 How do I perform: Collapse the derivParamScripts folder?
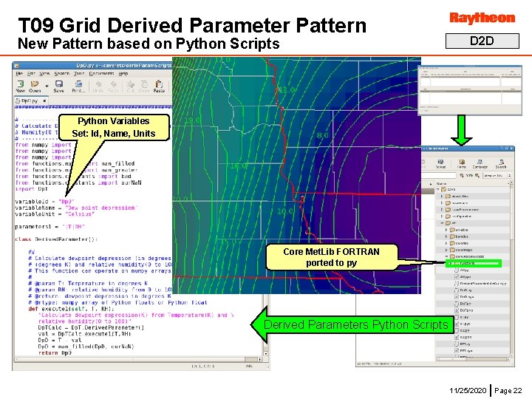click(446, 256)
